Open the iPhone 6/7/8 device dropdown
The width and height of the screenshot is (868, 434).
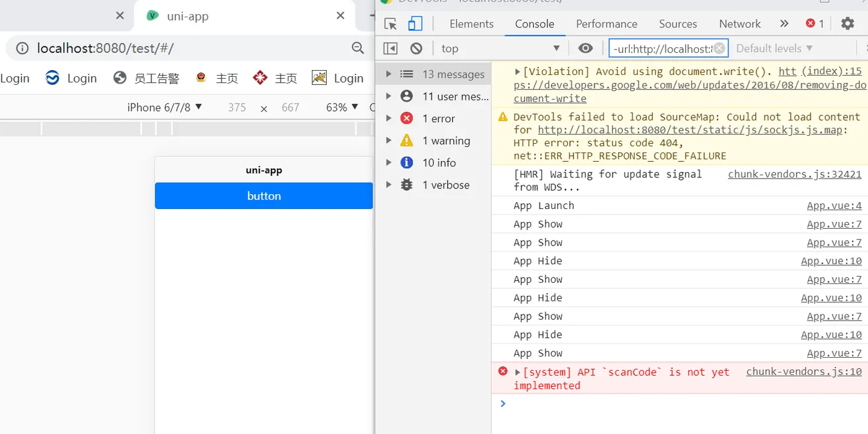[164, 107]
